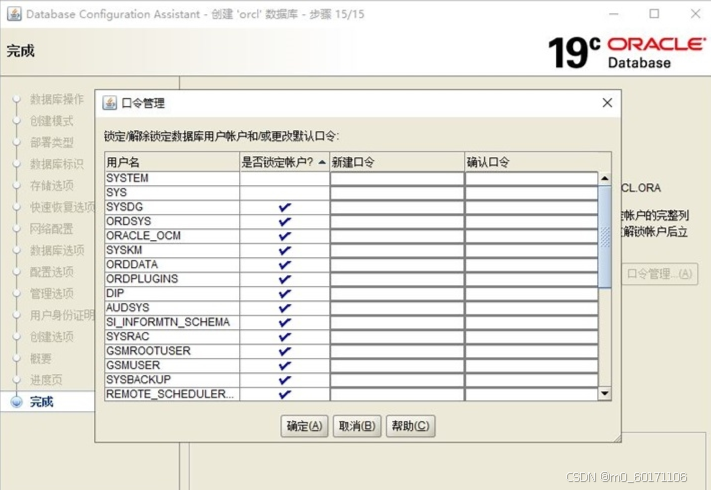Uncheck lock for AUDSYS account
This screenshot has width=711, height=490.
(x=284, y=308)
